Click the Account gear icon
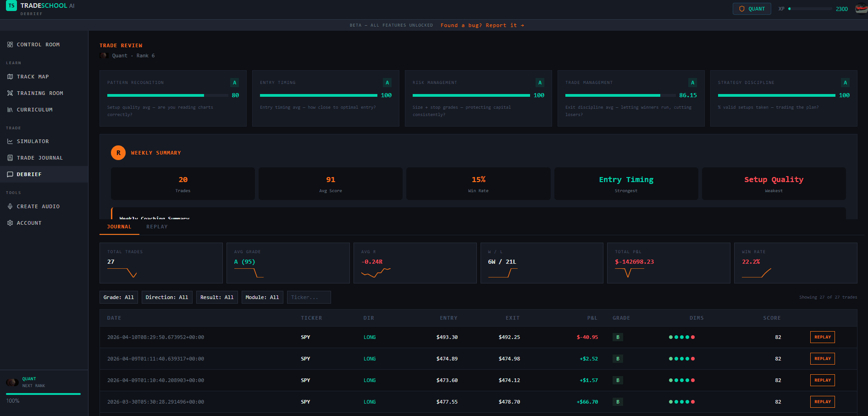868x416 pixels. coord(10,223)
